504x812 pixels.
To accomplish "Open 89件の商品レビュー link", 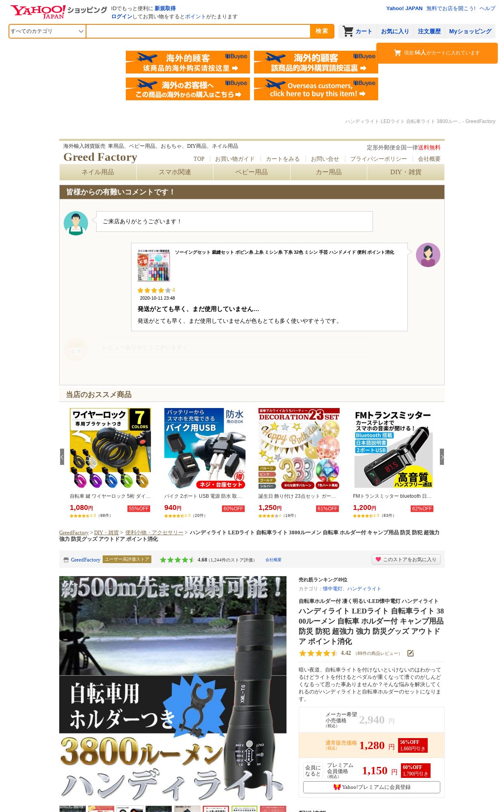I will (x=378, y=653).
